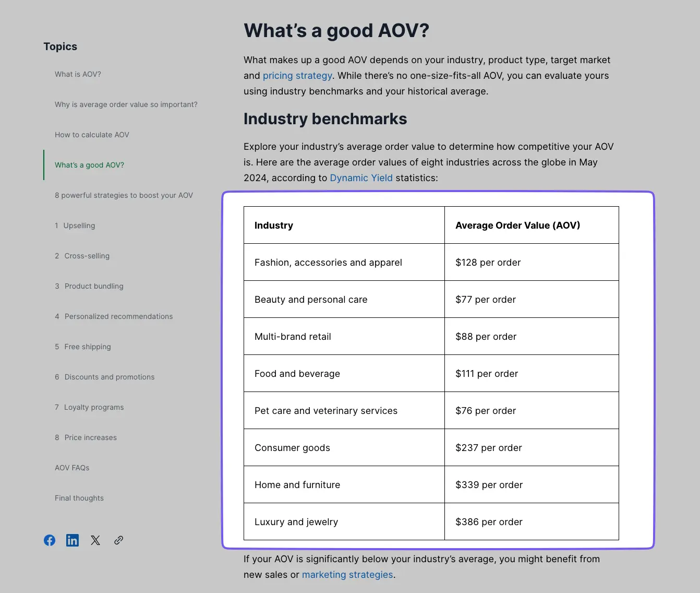
Task: Open Personalized recommendations section
Action: [118, 316]
